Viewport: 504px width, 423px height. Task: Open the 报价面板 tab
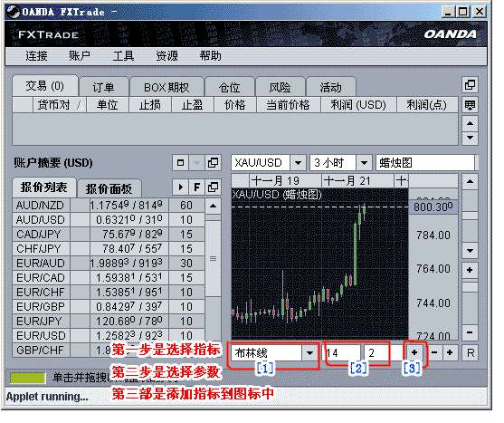[x=109, y=188]
